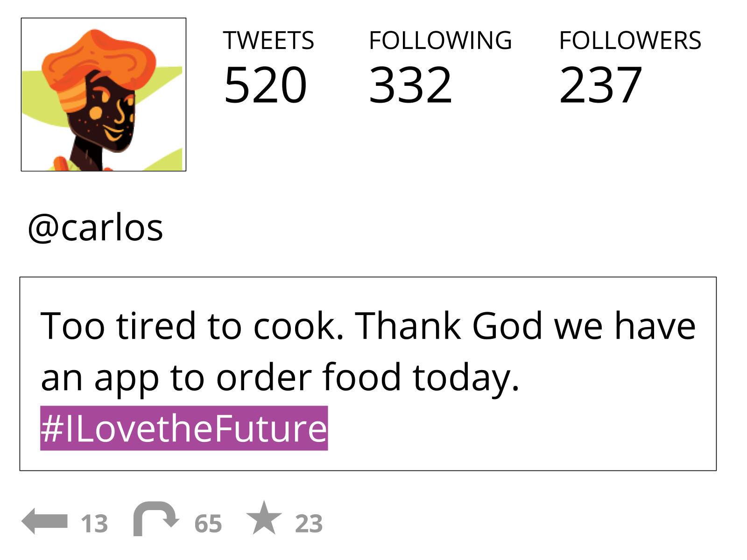Click the line "an app to order food today."
This screenshot has height=560, width=747.
click(280, 377)
